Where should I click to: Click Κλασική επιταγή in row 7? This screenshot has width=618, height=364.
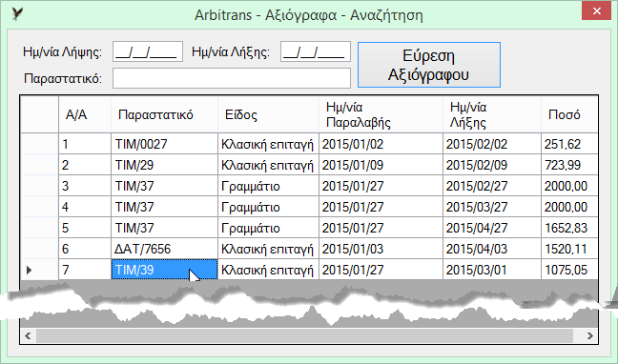(268, 270)
